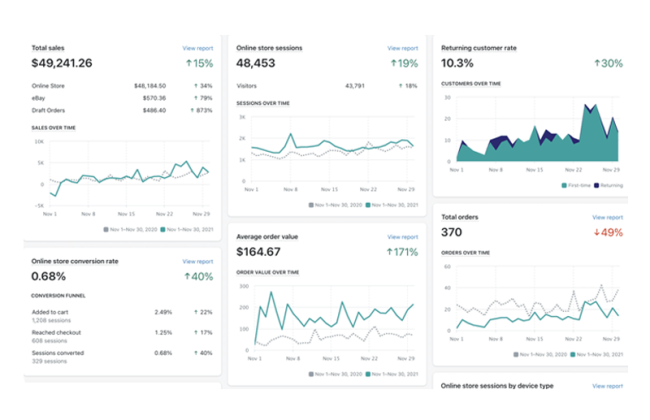Open View report for sessions by device type

[606, 385]
